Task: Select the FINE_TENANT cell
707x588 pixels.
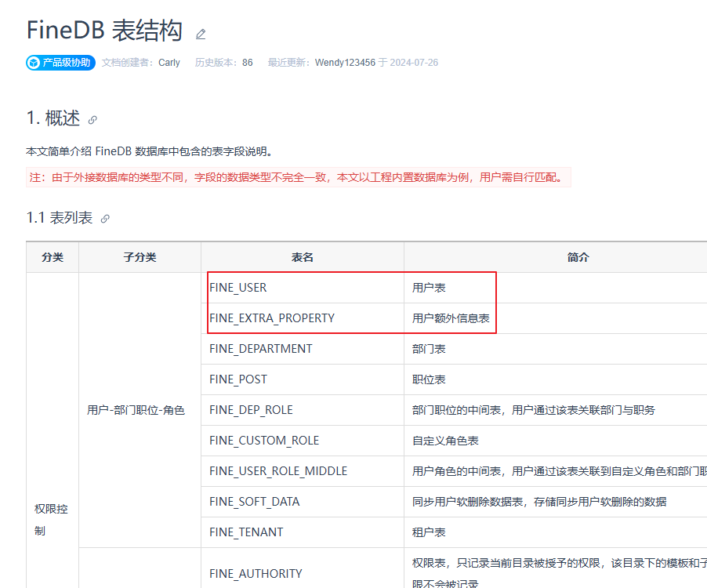Action: [x=302, y=532]
